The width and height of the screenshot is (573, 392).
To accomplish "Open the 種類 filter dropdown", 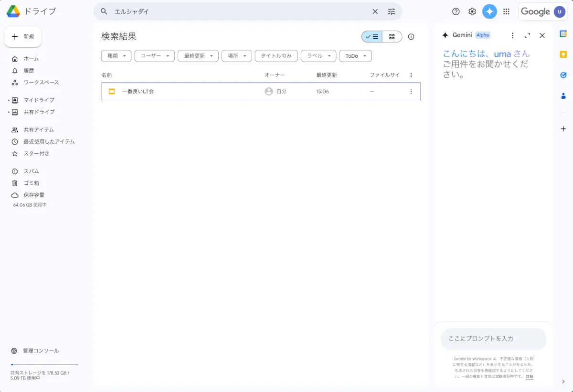I will (116, 56).
